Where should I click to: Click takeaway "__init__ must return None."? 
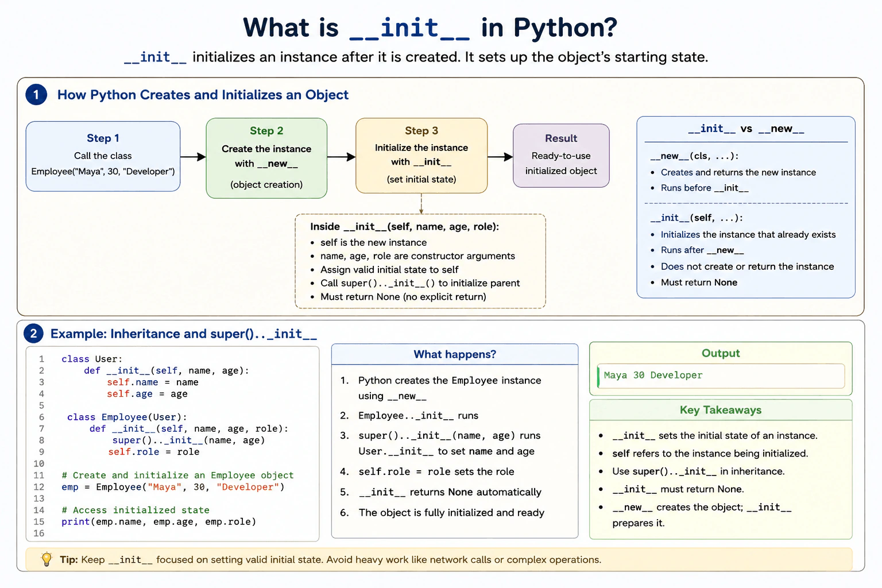click(678, 489)
